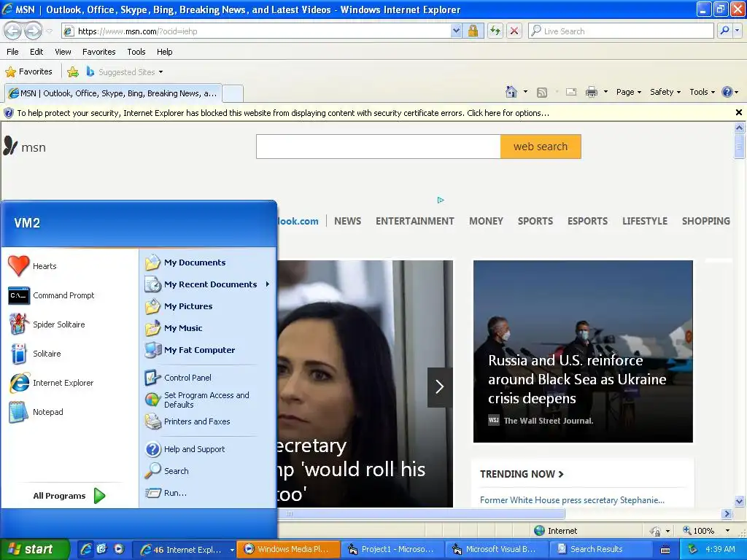The image size is (747, 560).
Task: Click the Stop loading red X icon
Action: click(514, 31)
